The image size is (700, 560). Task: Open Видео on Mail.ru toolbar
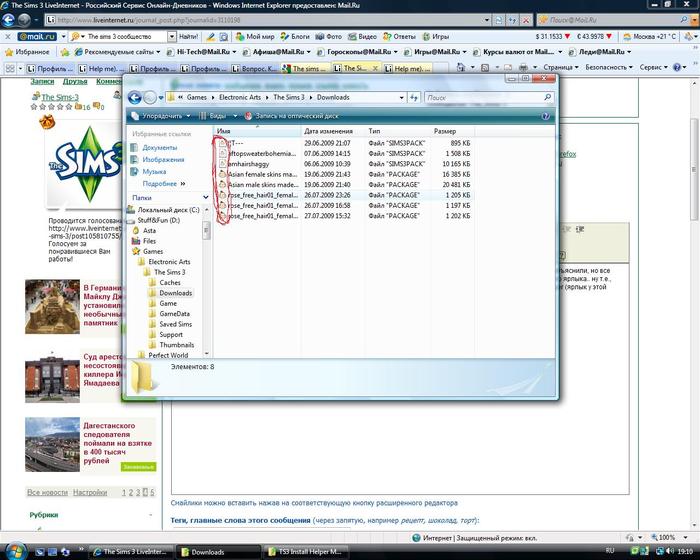point(362,37)
